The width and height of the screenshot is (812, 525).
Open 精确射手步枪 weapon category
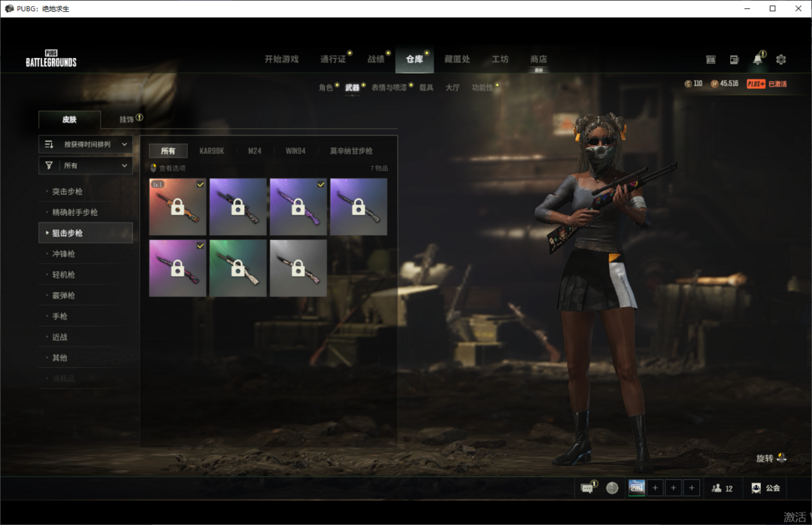pyautogui.click(x=86, y=212)
